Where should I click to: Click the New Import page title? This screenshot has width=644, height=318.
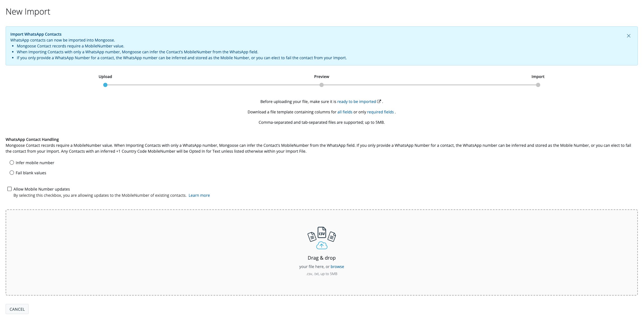(28, 12)
